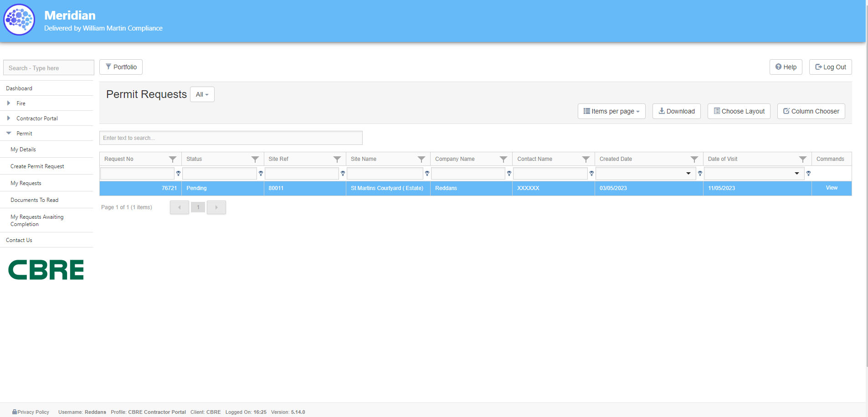Click the Site Name column filter funnel
Image resolution: width=868 pixels, height=417 pixels.
coord(421,159)
